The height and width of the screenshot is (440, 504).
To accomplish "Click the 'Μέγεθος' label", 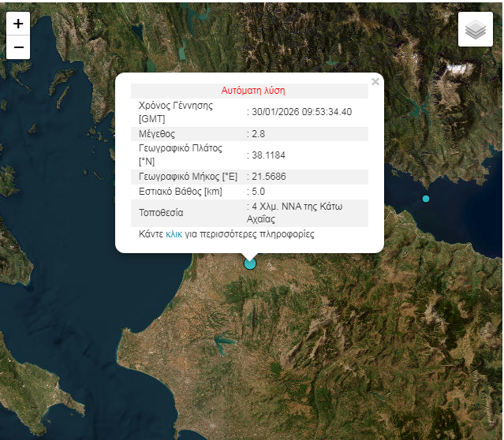I will 159,134.
